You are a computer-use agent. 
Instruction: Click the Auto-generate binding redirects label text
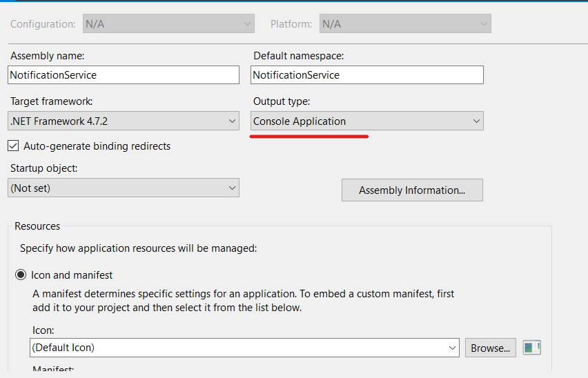pos(97,146)
